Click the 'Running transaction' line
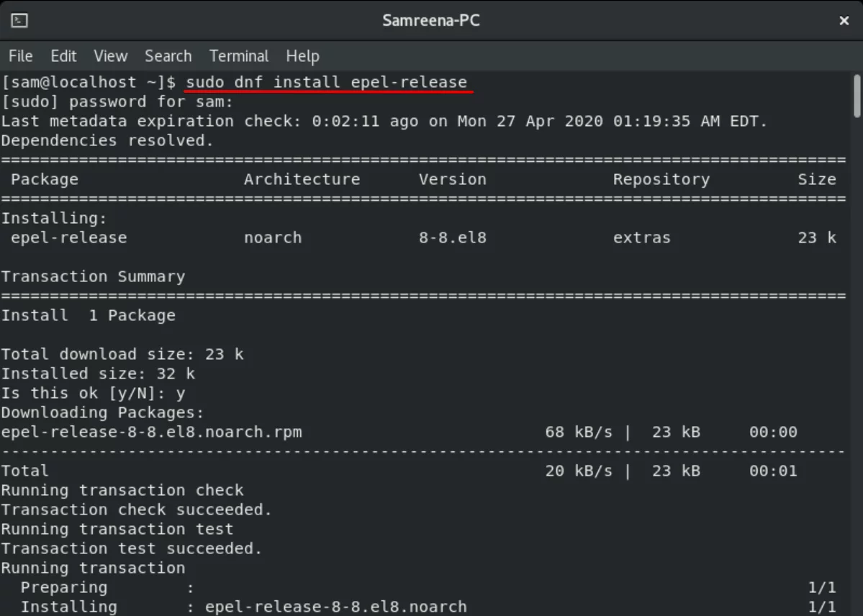The image size is (863, 616). click(x=93, y=568)
